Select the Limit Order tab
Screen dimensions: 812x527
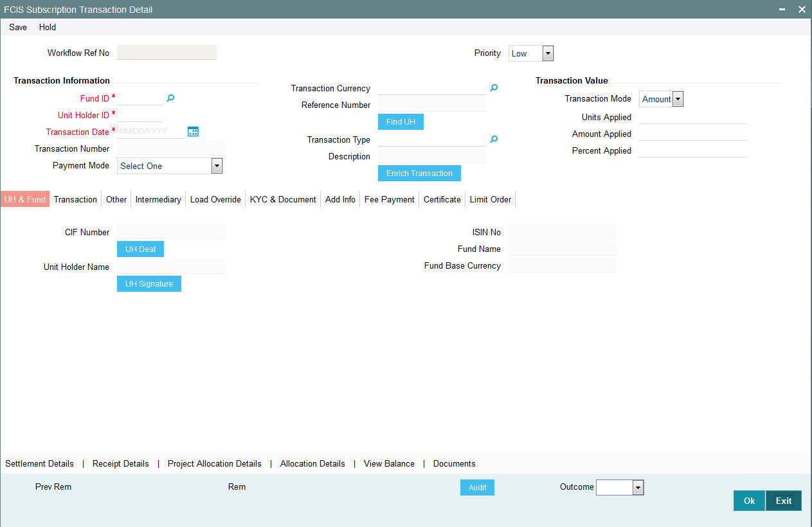point(491,199)
